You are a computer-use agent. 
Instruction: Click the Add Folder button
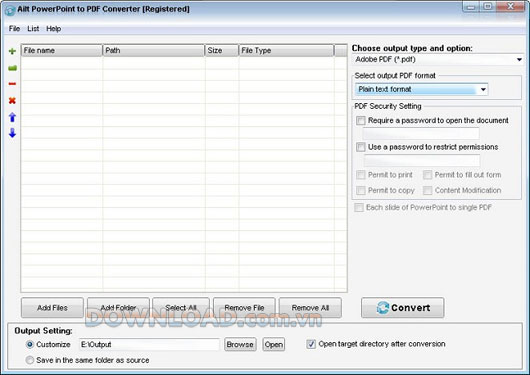click(x=118, y=308)
